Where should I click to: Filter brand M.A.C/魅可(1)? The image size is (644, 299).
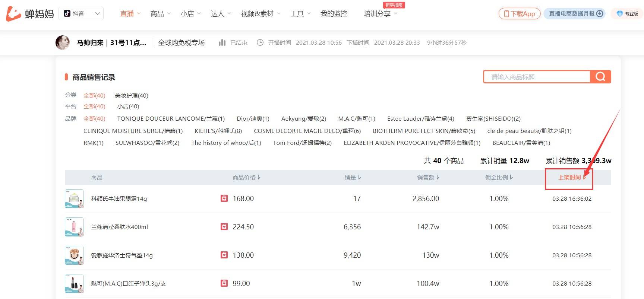[x=357, y=119]
